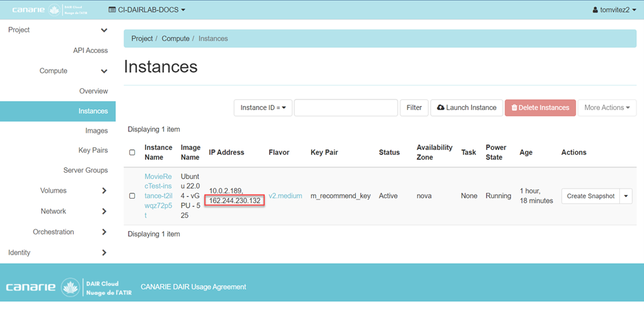Open the MovieRecTest instance name link
Screen dimensions: 644x311
point(158,196)
